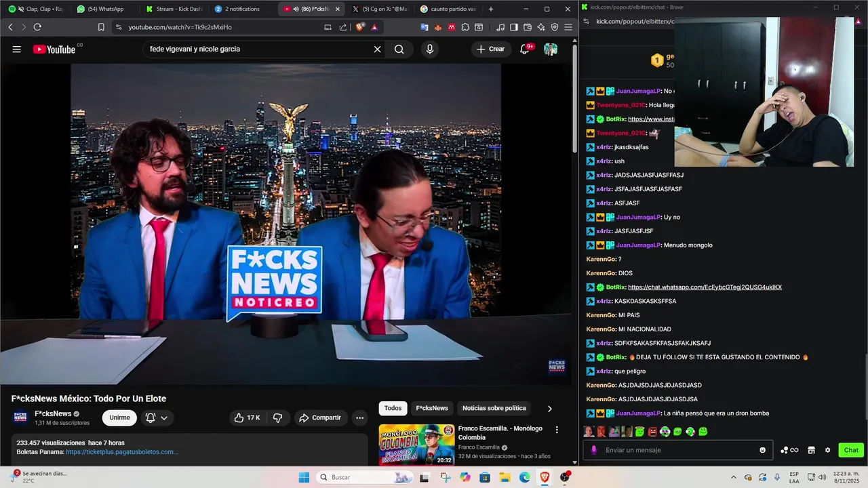
Task: Open the F*cksNews channel name link
Action: (53, 413)
